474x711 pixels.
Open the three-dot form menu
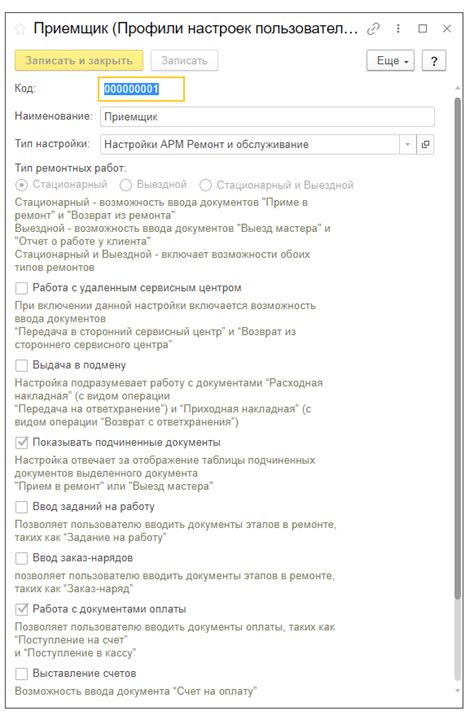[x=398, y=29]
